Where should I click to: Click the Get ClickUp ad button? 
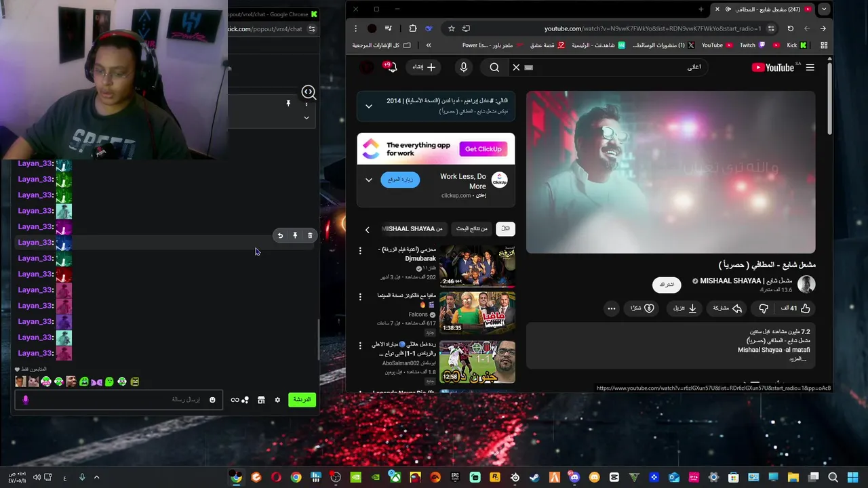point(484,149)
